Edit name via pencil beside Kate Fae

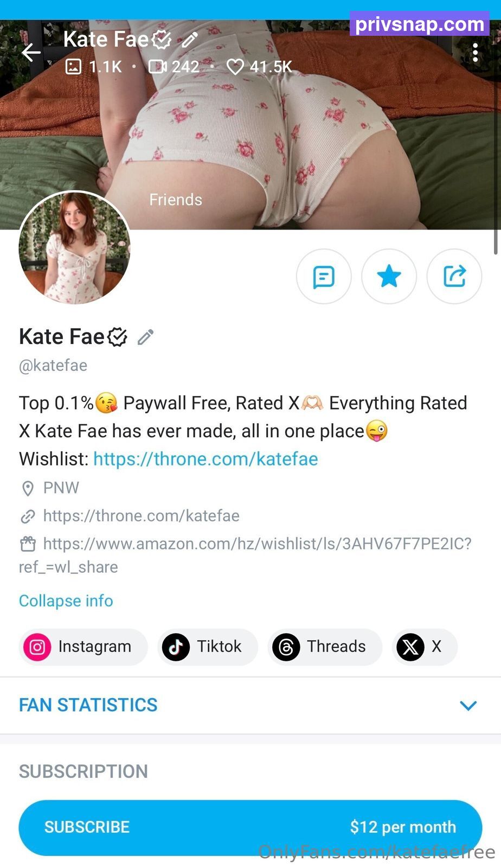[x=145, y=337]
